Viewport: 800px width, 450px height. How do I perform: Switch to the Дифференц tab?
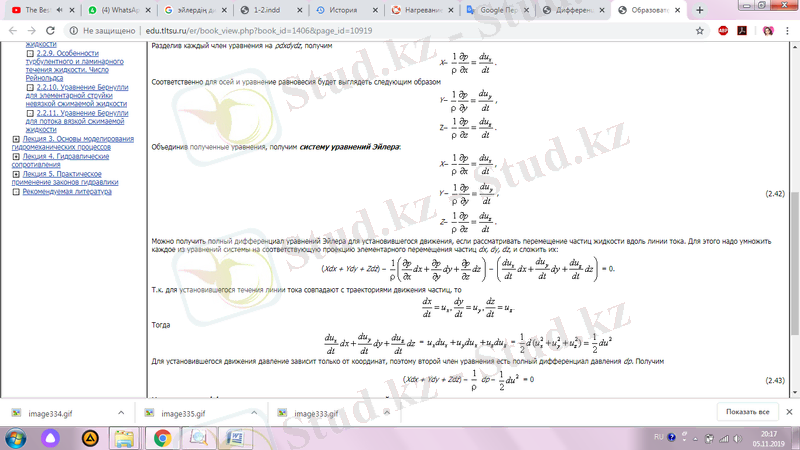point(569,10)
